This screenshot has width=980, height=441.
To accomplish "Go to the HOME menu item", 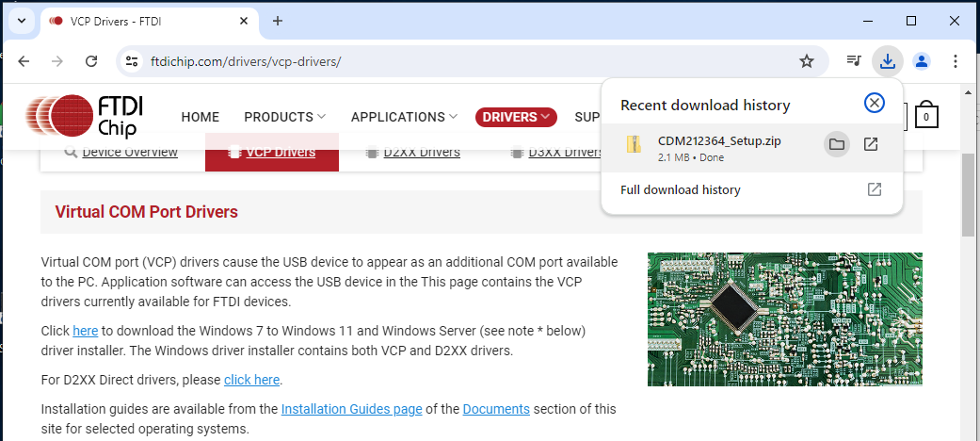I will [200, 117].
